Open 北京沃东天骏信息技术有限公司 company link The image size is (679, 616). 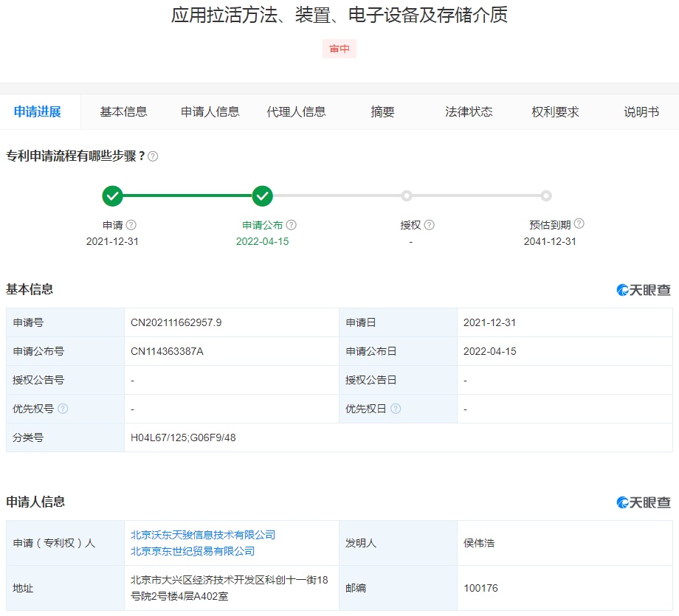(x=203, y=535)
